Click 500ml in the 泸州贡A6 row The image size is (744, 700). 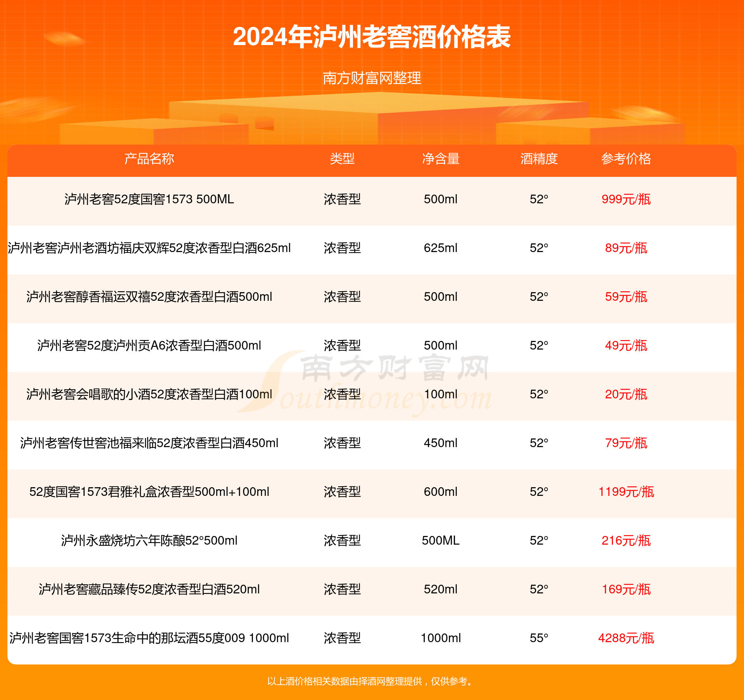point(441,345)
